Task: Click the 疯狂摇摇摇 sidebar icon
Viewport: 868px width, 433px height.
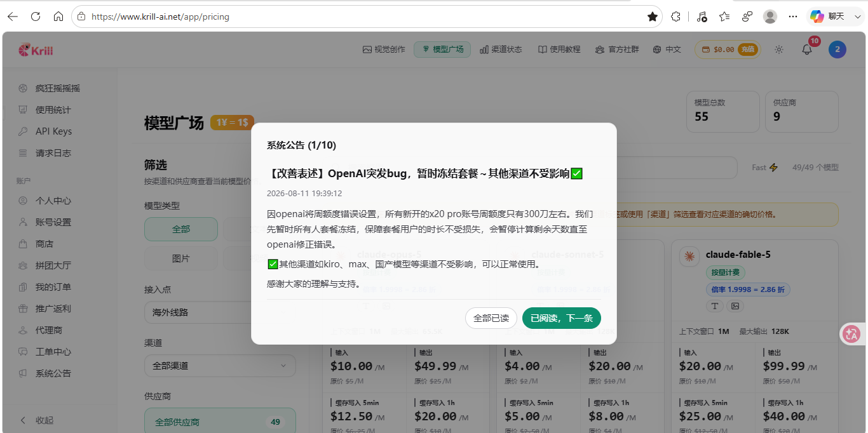Action: [23, 88]
